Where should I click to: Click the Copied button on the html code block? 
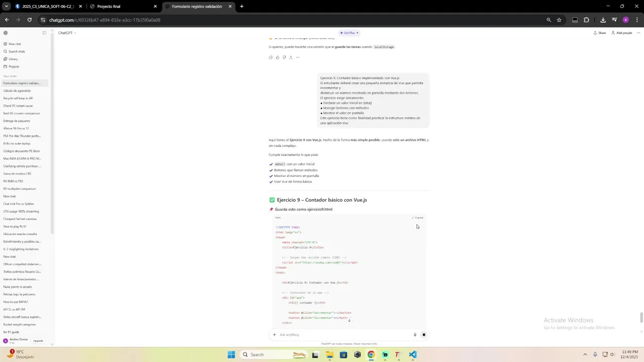tap(417, 218)
